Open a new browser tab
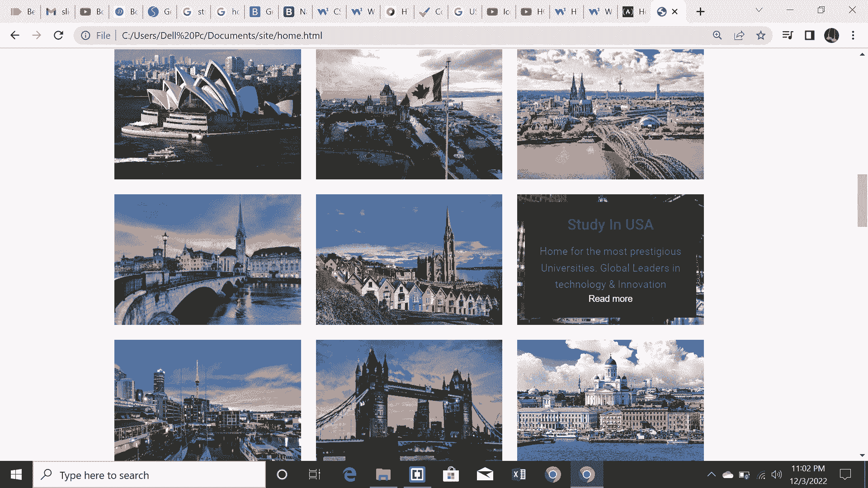 [700, 12]
